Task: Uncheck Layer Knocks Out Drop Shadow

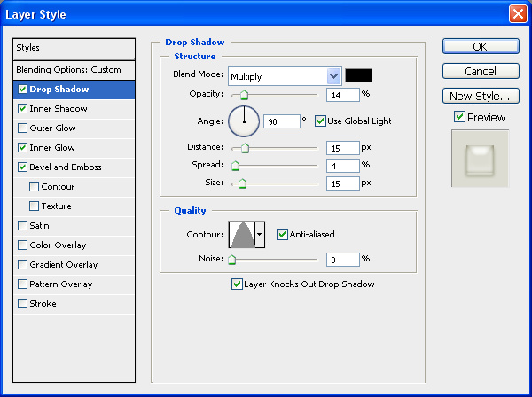Action: tap(237, 284)
